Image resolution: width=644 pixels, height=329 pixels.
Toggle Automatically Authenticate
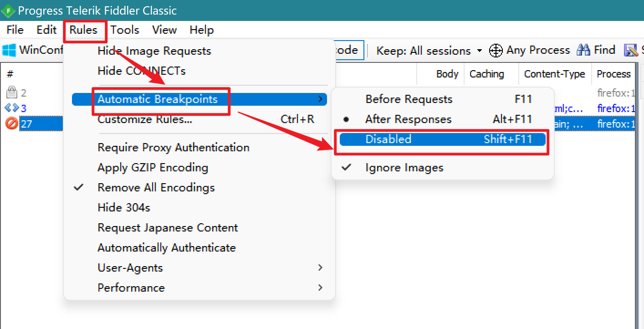(199, 248)
